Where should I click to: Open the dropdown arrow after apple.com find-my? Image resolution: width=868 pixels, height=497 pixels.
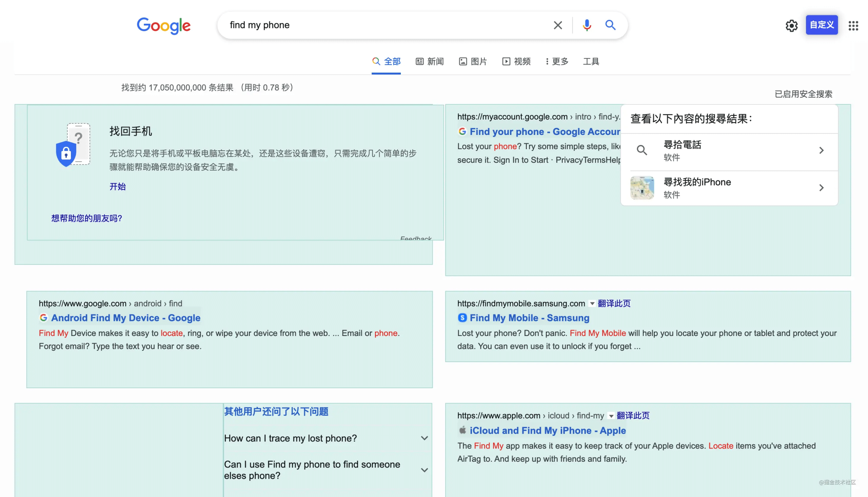tap(611, 416)
